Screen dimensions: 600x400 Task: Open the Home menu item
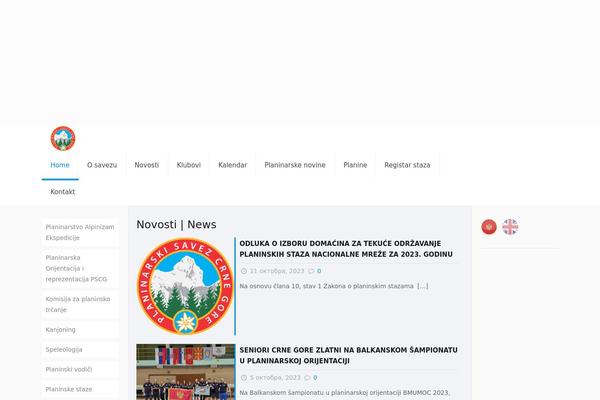pos(60,165)
